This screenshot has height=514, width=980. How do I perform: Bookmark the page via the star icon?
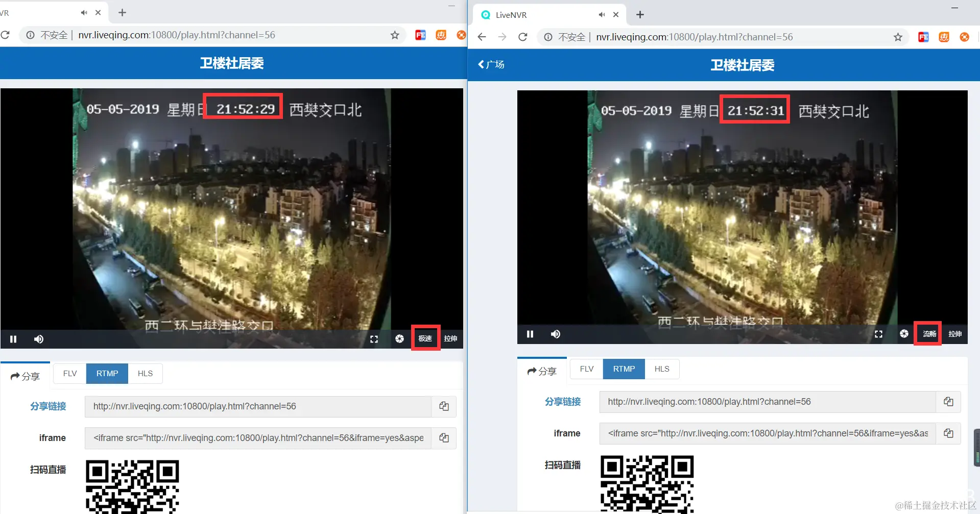point(394,35)
